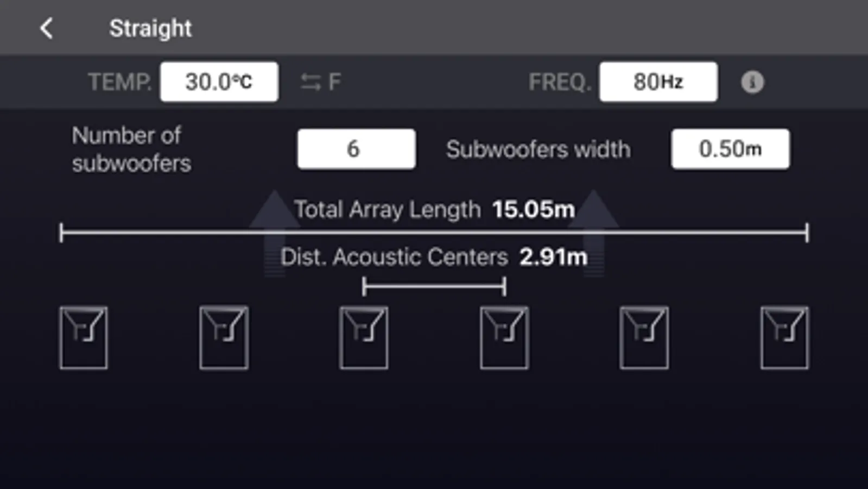This screenshot has height=489, width=868.
Task: Select the Straight array mode header
Action: (x=150, y=28)
